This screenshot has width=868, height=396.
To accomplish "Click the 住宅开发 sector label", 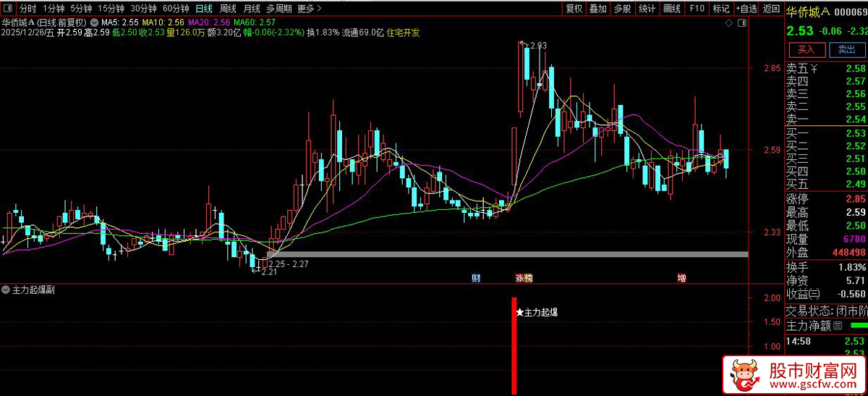I will pyautogui.click(x=404, y=33).
